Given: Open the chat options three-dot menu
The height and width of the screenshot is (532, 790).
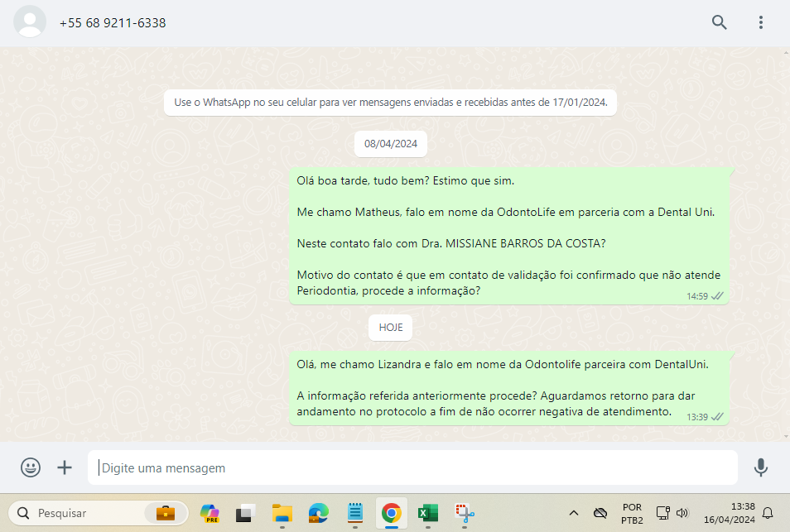Looking at the screenshot, I should pos(760,22).
